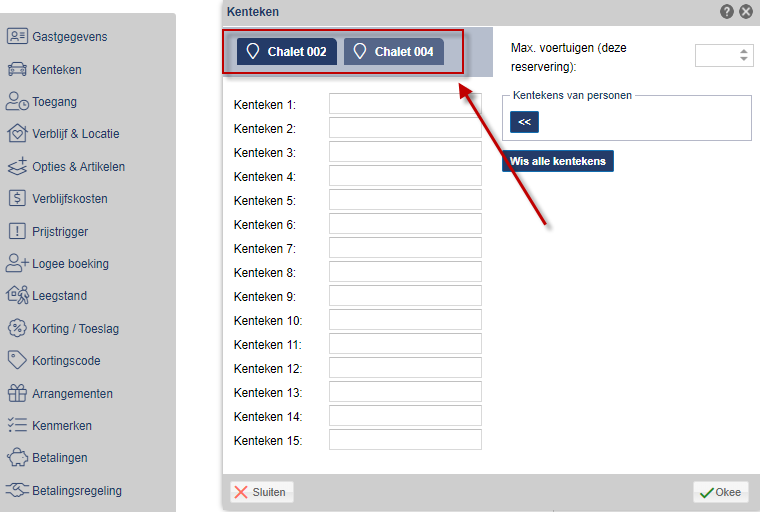Click the << transfer button
The height and width of the screenshot is (512, 760).
(524, 122)
